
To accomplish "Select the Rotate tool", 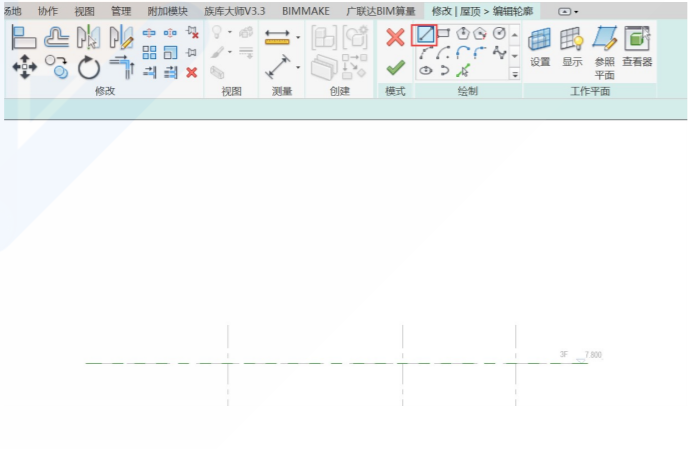I will (x=89, y=68).
